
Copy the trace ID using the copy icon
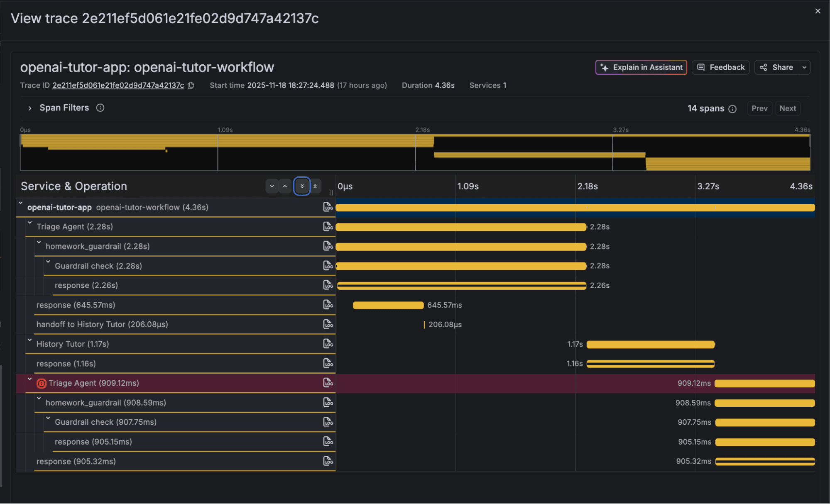[x=191, y=85]
